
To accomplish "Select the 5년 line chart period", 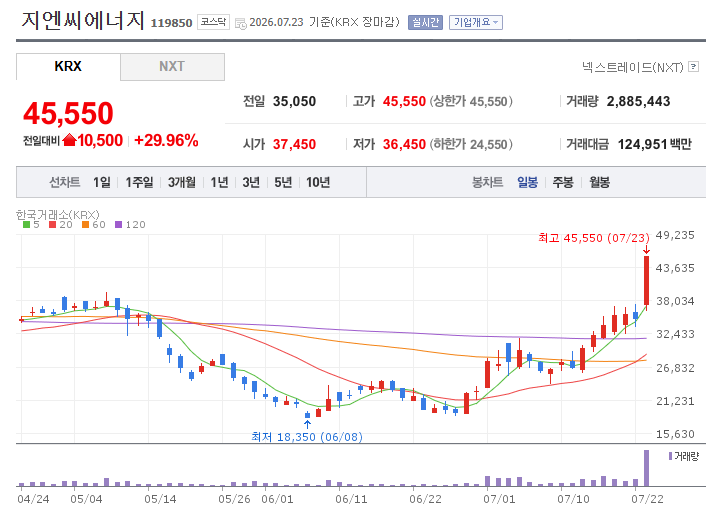I will (x=283, y=182).
